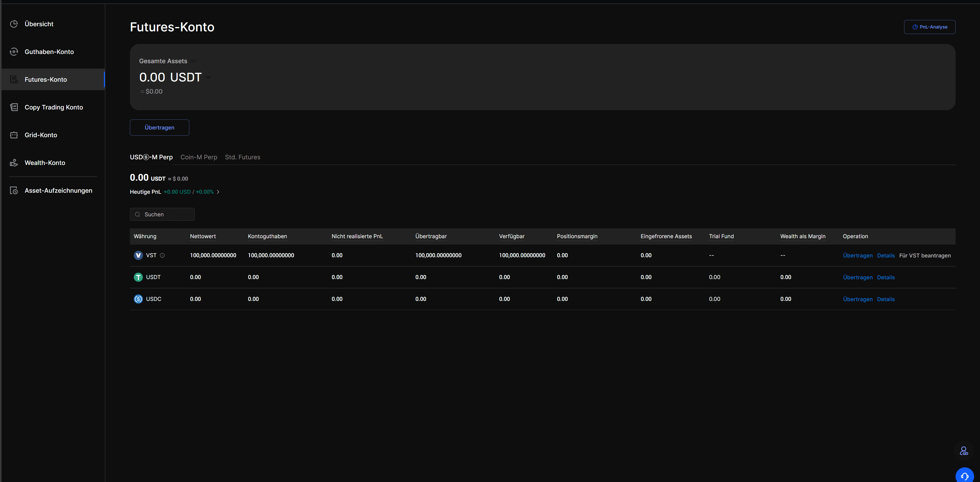Click Details link in the USDT row
Viewport: 980px width, 482px height.
pyautogui.click(x=886, y=277)
